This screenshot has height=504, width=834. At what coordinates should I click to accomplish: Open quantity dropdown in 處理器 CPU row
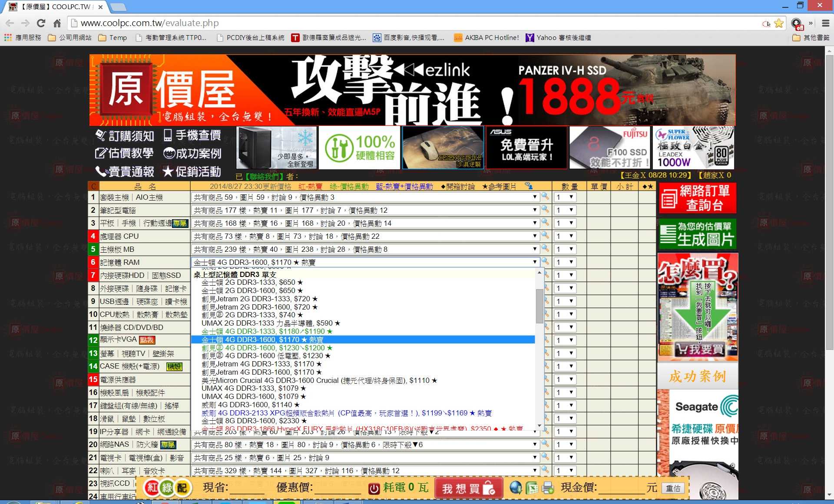tap(565, 236)
